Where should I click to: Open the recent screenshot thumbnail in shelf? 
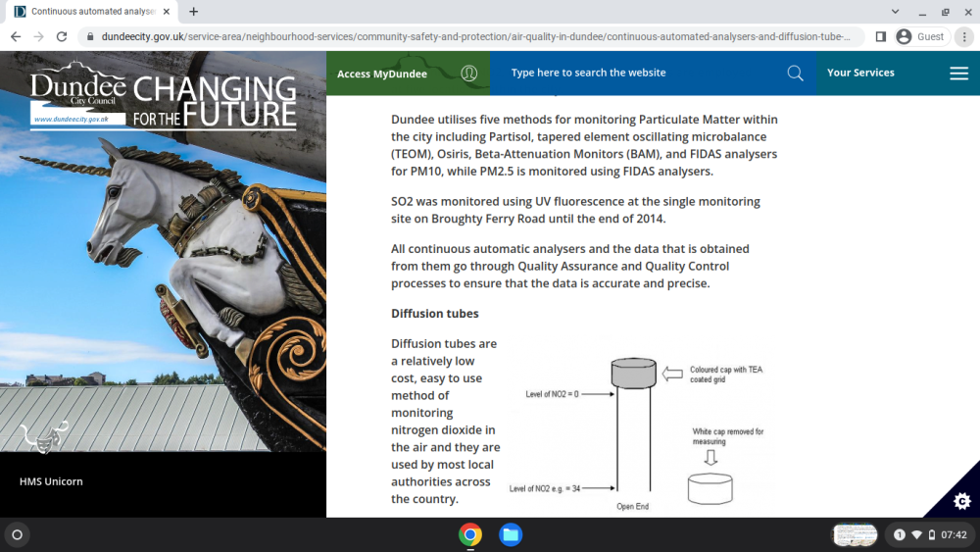pos(855,535)
